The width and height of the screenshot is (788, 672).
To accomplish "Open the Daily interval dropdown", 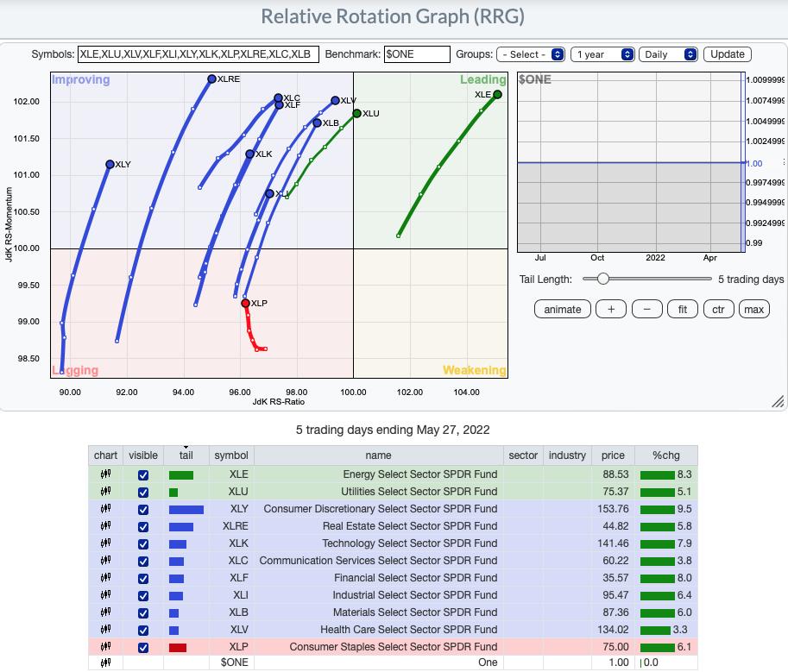I will [668, 54].
